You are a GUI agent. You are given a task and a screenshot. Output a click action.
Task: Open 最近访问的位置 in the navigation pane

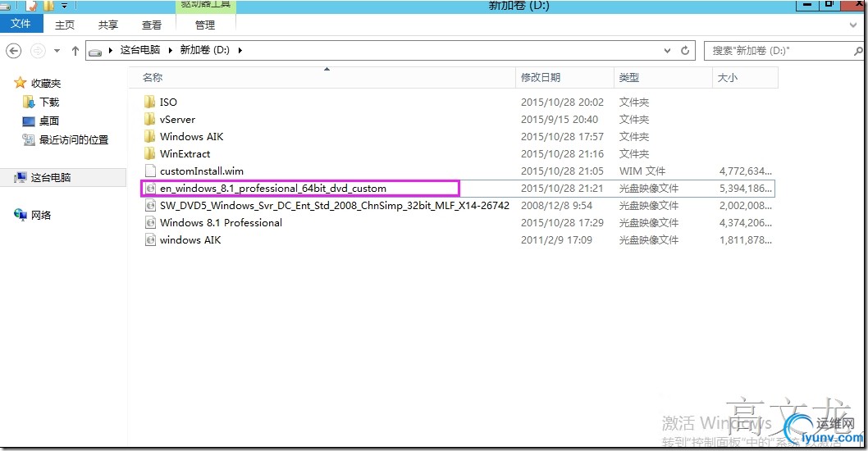tap(74, 140)
